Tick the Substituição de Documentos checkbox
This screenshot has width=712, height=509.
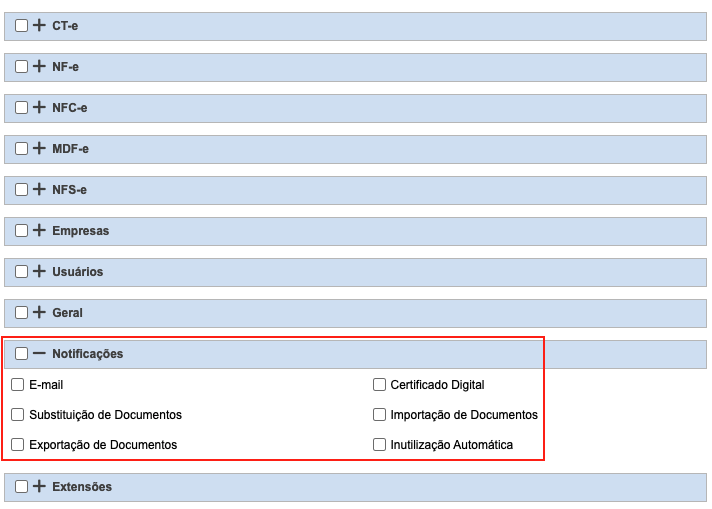[18, 415]
